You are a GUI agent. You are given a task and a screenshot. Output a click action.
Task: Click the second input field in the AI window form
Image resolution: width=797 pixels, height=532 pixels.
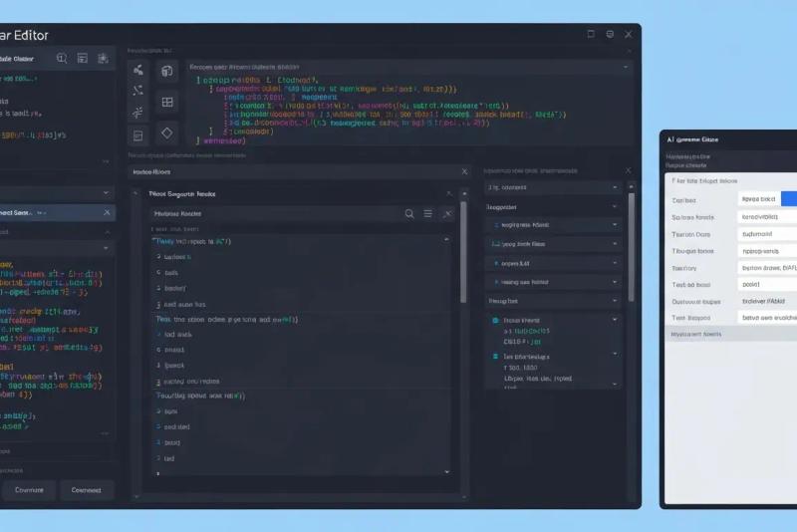tap(767, 217)
